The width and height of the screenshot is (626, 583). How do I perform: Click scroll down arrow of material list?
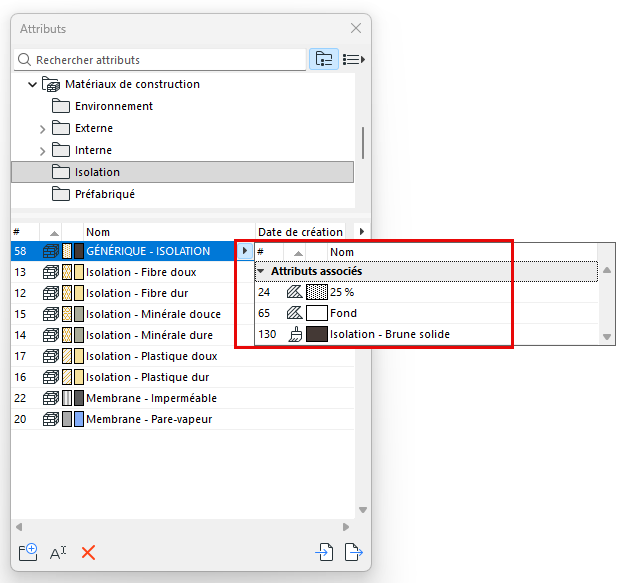tap(363, 510)
